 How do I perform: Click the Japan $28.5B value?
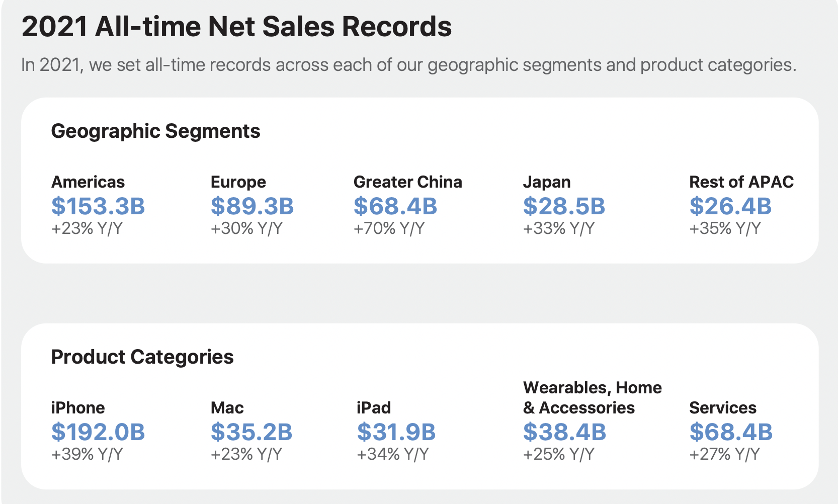click(x=564, y=206)
